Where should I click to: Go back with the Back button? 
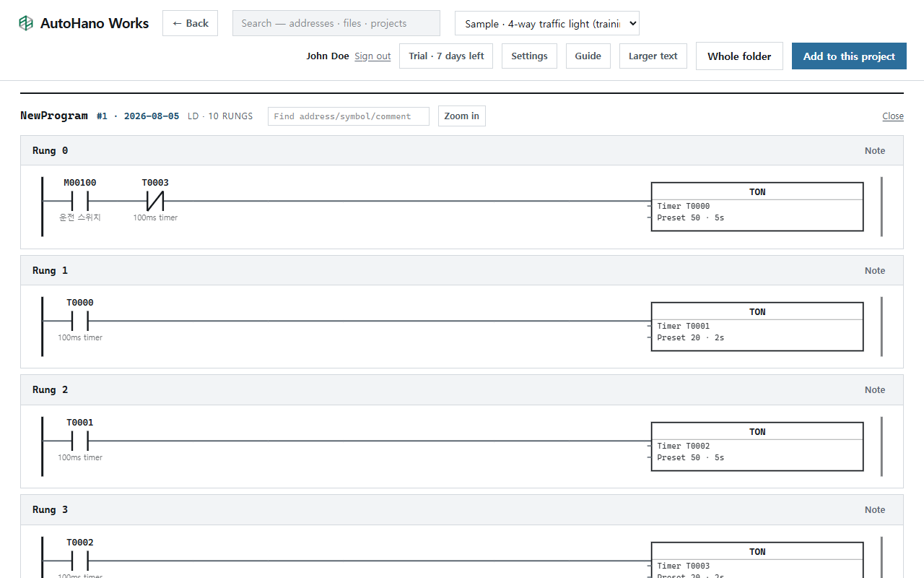pos(190,23)
